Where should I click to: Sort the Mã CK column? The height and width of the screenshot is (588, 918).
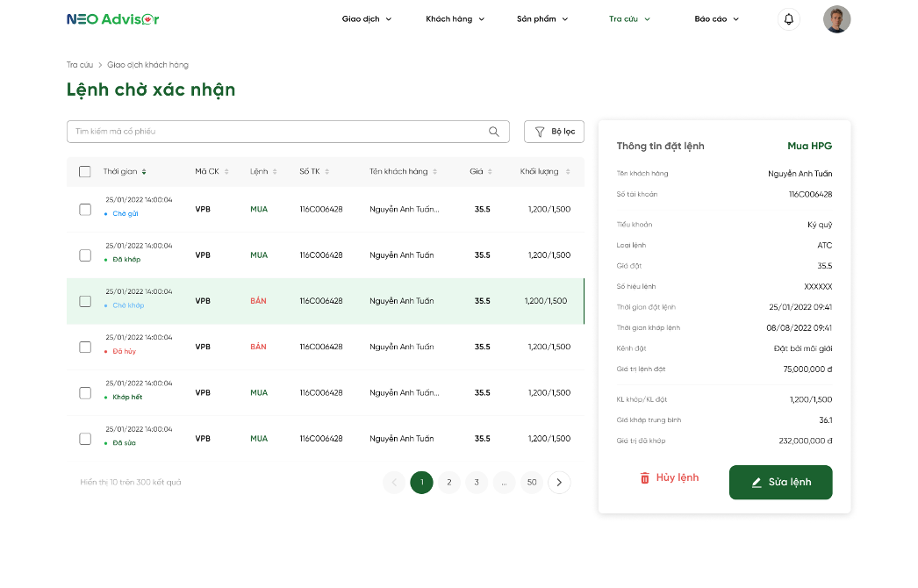coord(226,172)
